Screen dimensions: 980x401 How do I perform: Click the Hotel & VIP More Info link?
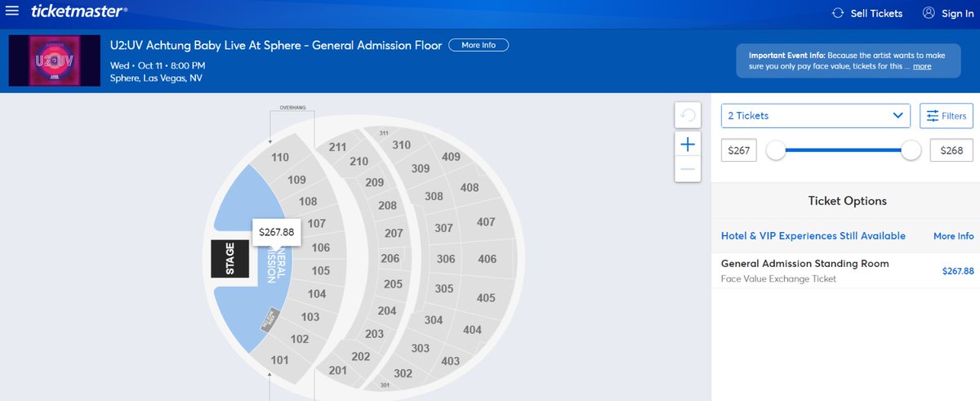coord(954,236)
